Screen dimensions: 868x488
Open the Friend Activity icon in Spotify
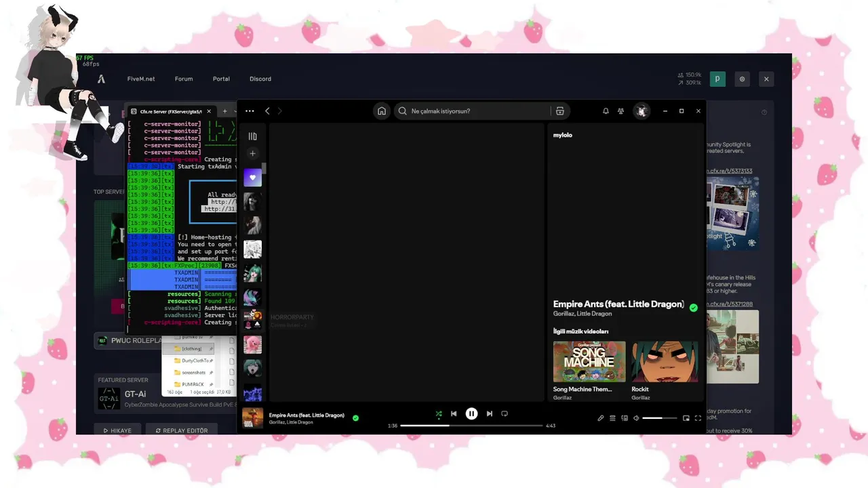tap(620, 111)
